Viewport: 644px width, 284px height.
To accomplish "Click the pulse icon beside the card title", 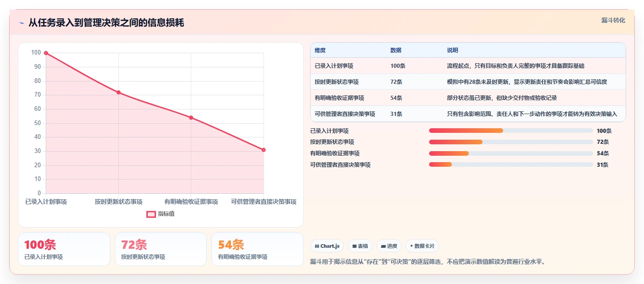I will coord(21,23).
